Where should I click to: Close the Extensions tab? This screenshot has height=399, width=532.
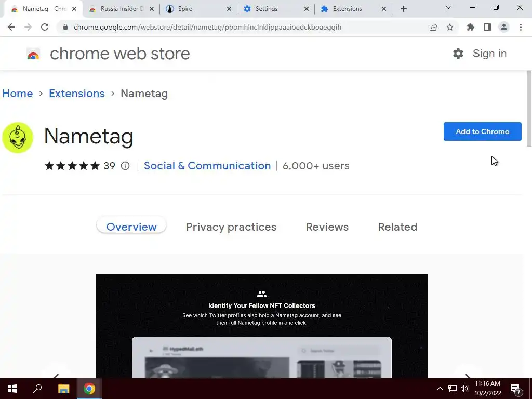(384, 9)
